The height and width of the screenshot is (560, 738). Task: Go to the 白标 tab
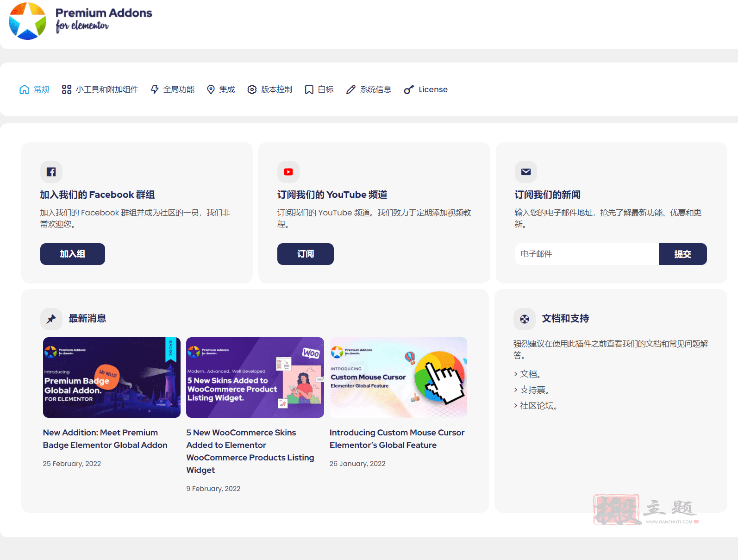(x=319, y=89)
